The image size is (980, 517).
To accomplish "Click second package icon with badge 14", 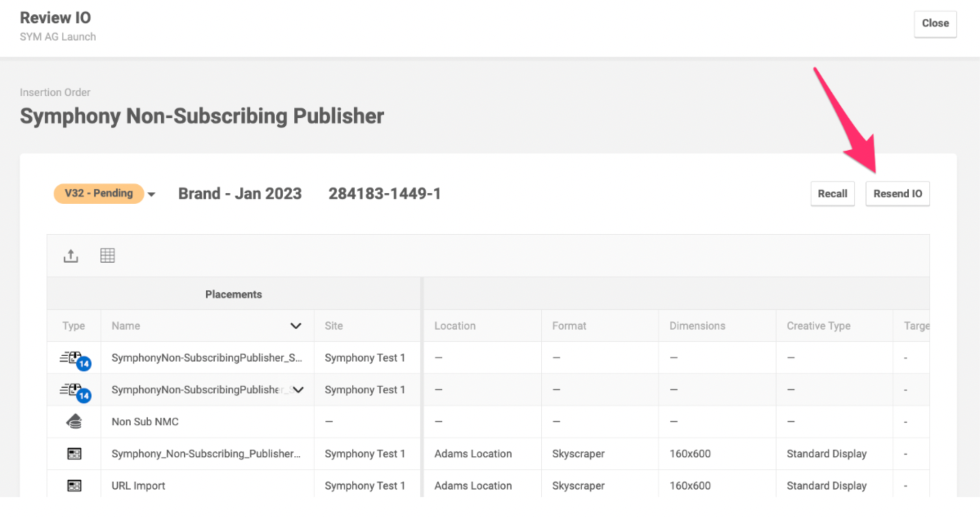I will click(x=74, y=390).
